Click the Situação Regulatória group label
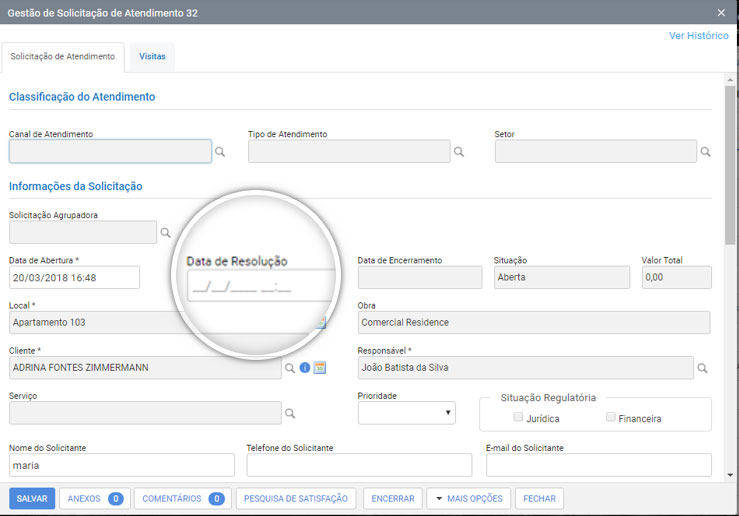This screenshot has width=739, height=516. click(x=548, y=398)
